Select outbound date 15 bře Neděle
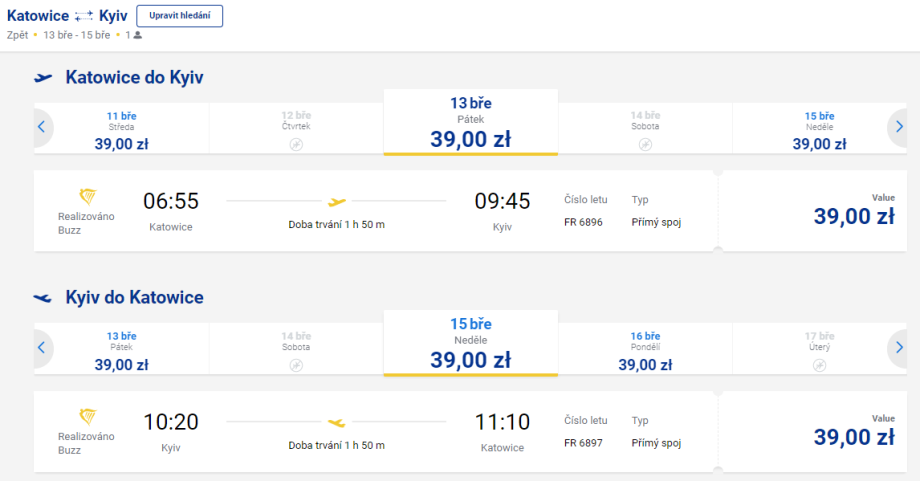Image resolution: width=920 pixels, height=481 pixels. coord(820,130)
